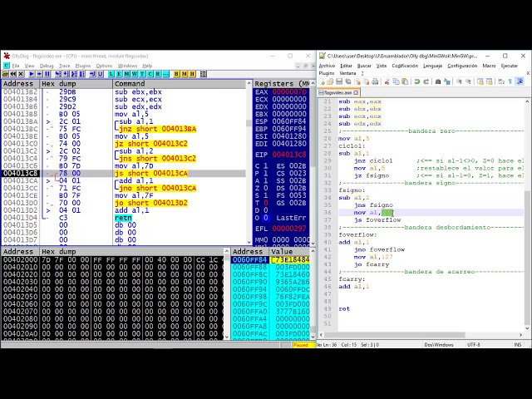The image size is (532, 399).
Task: Open an executable in OllyDbg toolbar
Action: tap(5, 74)
